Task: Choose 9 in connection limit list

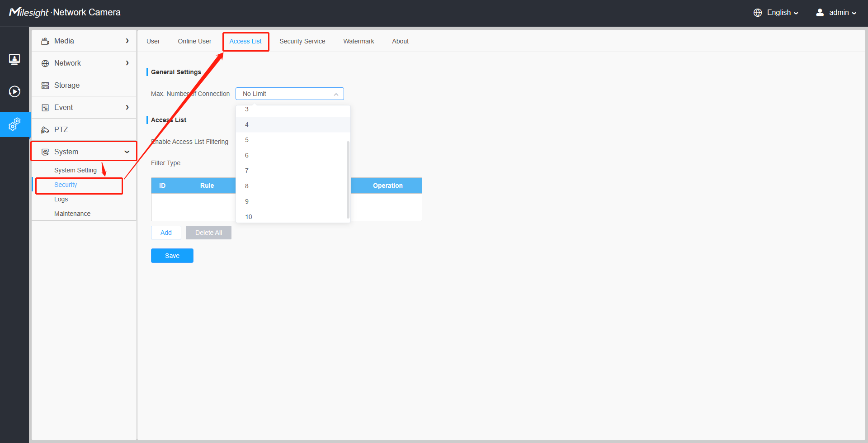Action: [293, 201]
